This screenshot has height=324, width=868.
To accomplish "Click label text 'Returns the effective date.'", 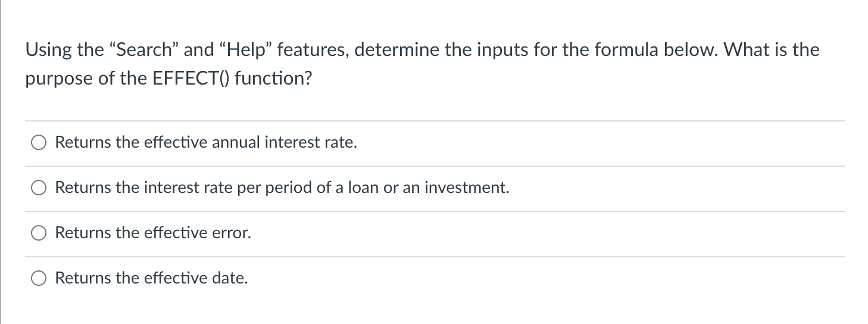I will click(x=152, y=278).
